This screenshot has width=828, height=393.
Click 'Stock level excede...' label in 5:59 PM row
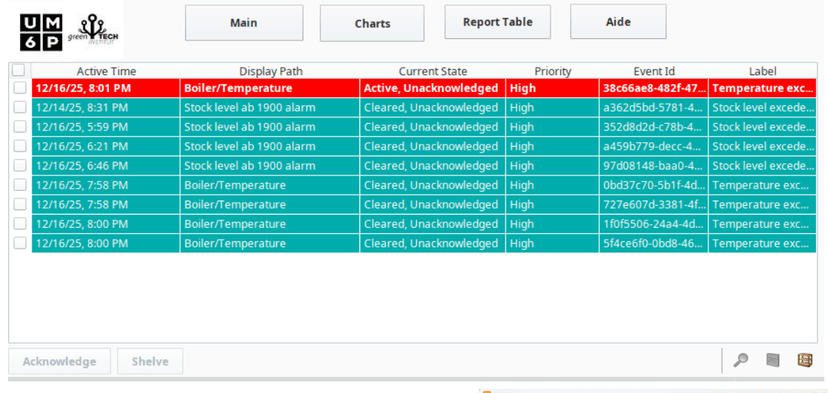point(763,127)
